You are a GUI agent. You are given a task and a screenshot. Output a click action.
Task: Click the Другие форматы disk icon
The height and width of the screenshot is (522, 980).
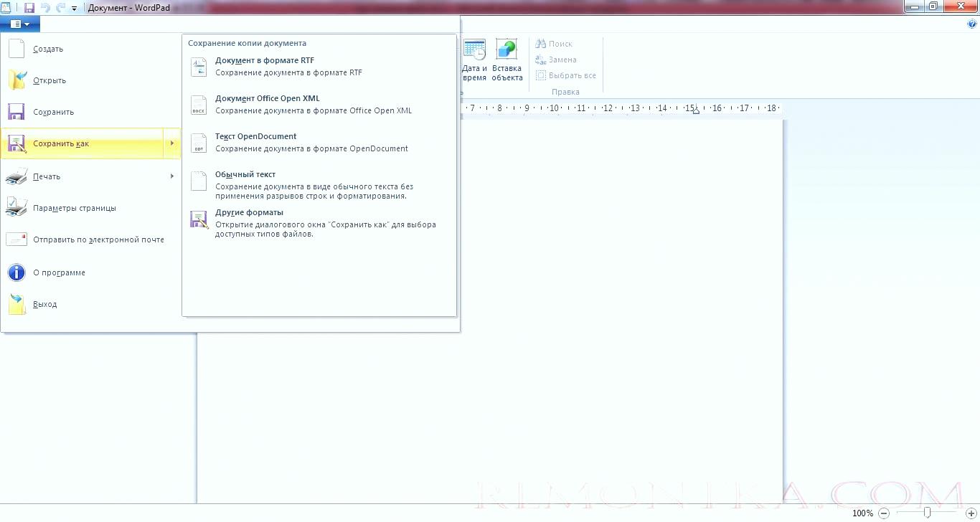coord(199,219)
